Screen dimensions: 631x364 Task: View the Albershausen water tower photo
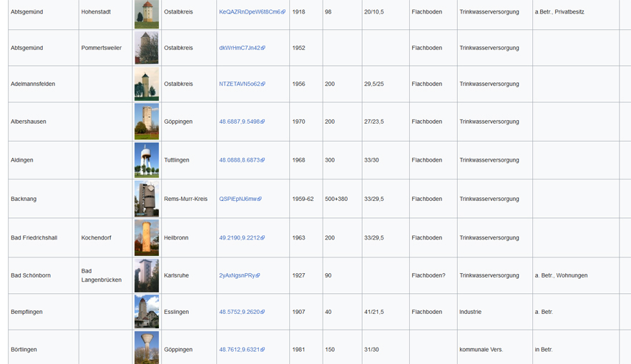pyautogui.click(x=147, y=122)
